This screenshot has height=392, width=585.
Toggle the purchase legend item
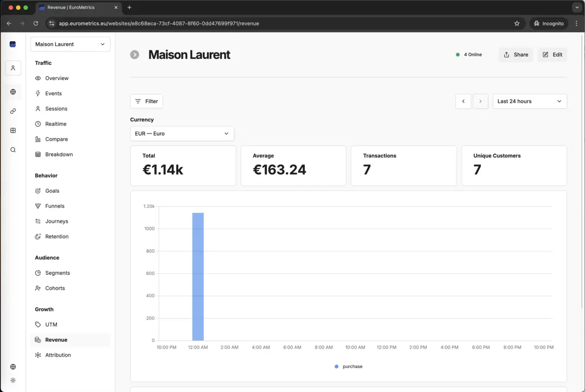348,367
